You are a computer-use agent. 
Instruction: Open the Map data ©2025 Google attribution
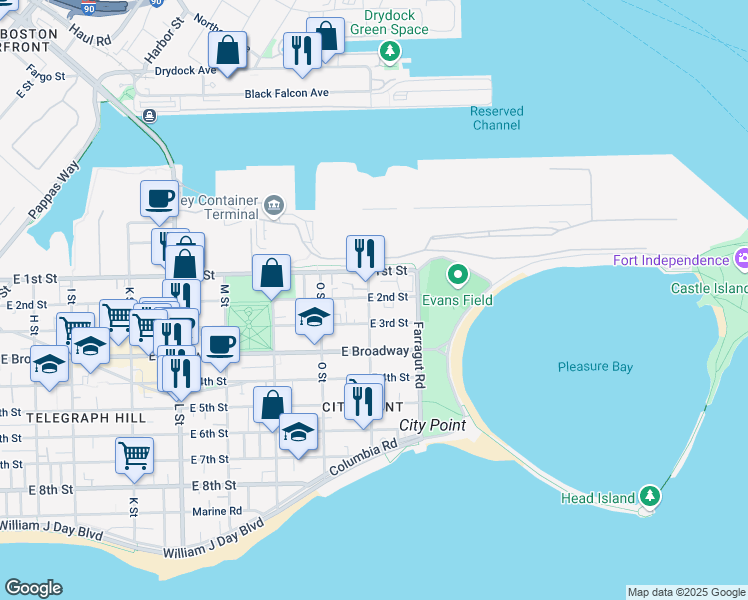coord(686,592)
